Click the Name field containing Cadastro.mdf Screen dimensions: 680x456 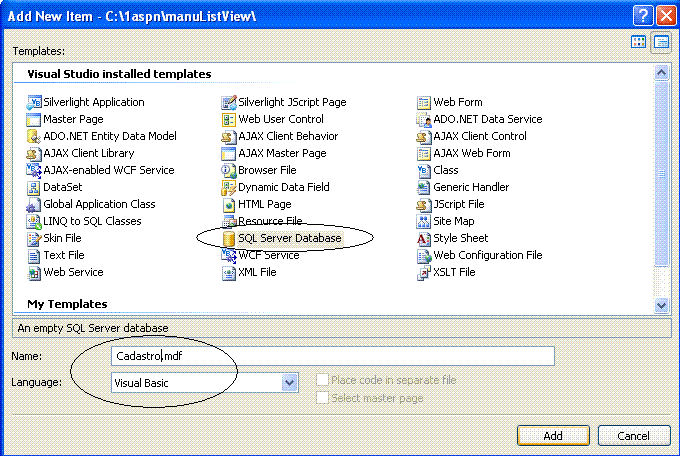[x=333, y=356]
